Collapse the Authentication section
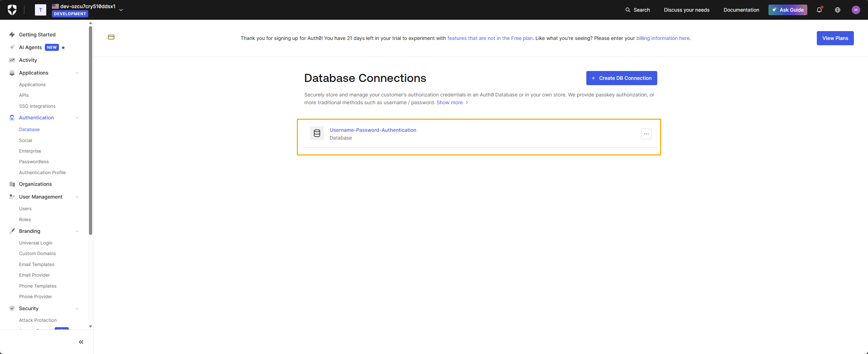The height and width of the screenshot is (354, 868). pos(77,118)
